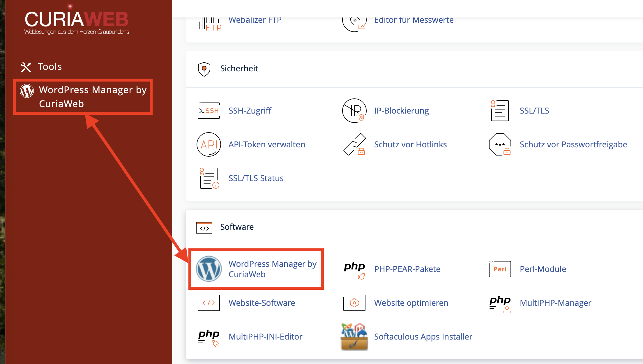Open Schutz vor Passwortfreigabe link
643x364 pixels.
click(573, 144)
